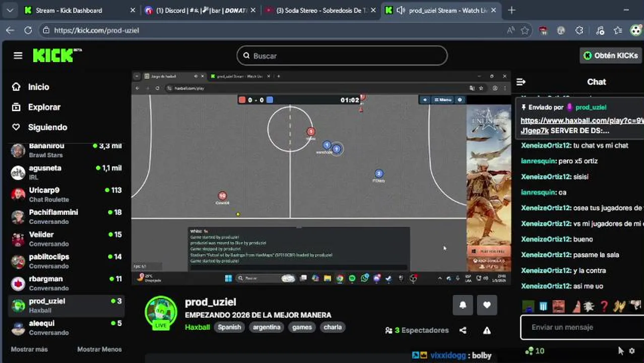644x363 pixels.
Task: Click the share stream icon
Action: pos(463,330)
